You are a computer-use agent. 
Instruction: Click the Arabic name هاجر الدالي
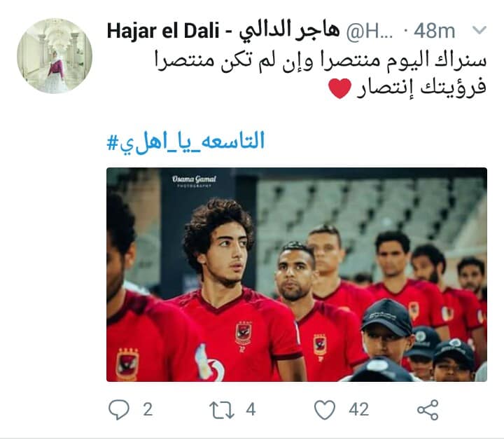pyautogui.click(x=289, y=32)
